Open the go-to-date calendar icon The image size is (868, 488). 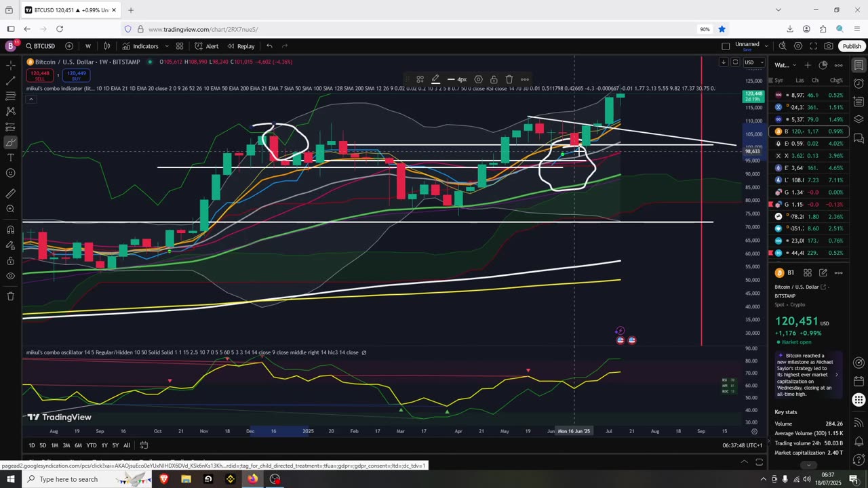(x=144, y=445)
